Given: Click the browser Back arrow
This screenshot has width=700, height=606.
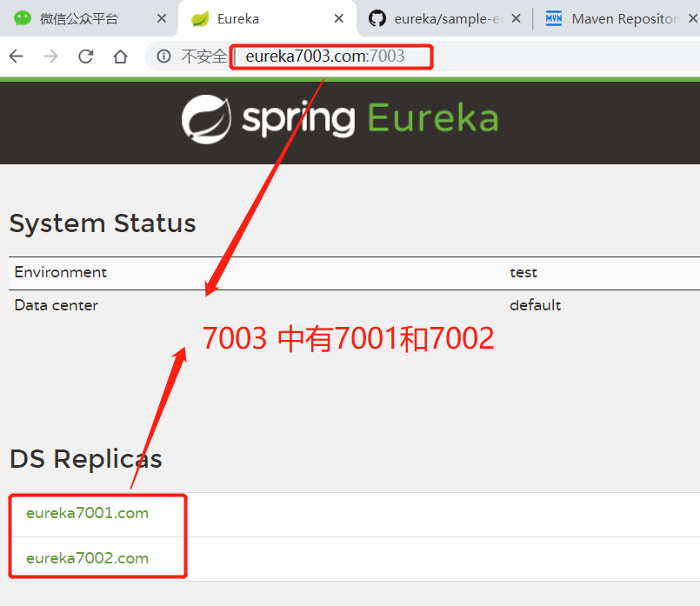Looking at the screenshot, I should (17, 57).
